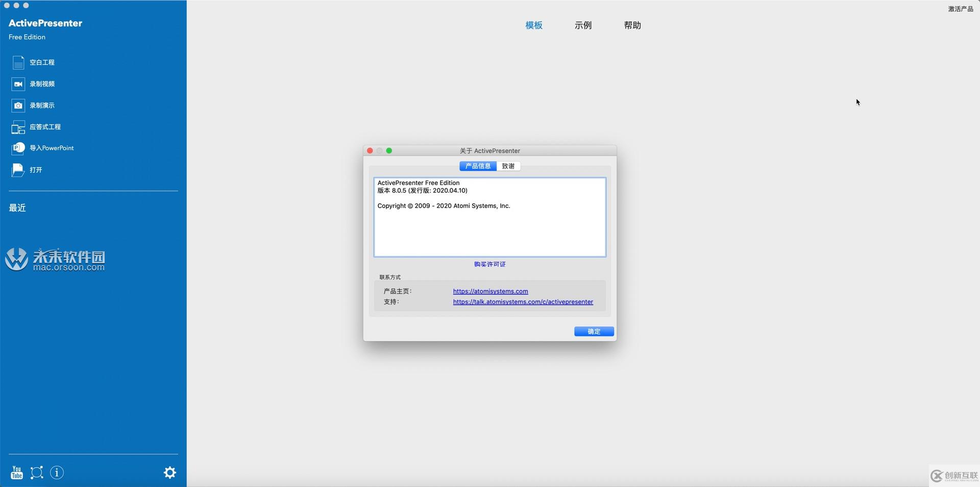Click the version 8.0.5 text line

[x=422, y=191]
